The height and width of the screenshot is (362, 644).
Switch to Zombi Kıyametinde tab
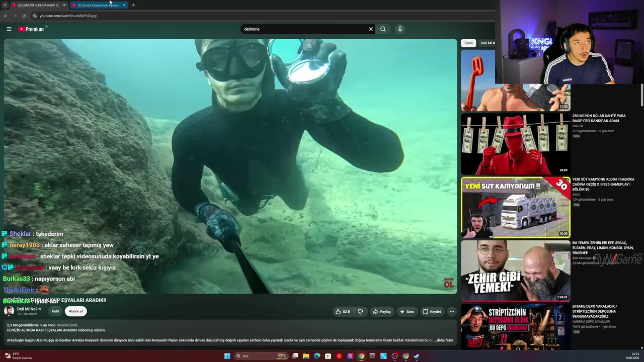[98, 5]
